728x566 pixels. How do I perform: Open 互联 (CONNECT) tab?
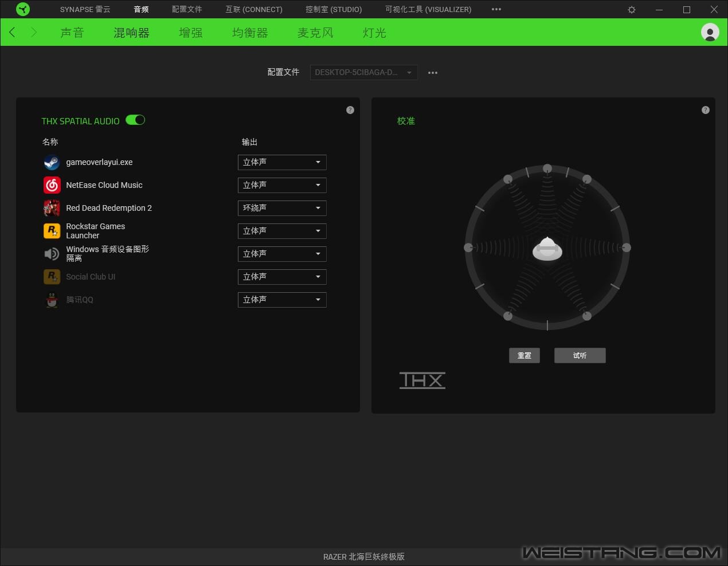pos(254,9)
